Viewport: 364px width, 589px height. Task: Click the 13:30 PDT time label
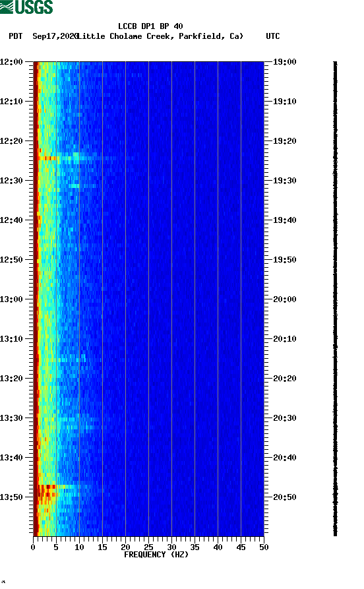pos(11,418)
